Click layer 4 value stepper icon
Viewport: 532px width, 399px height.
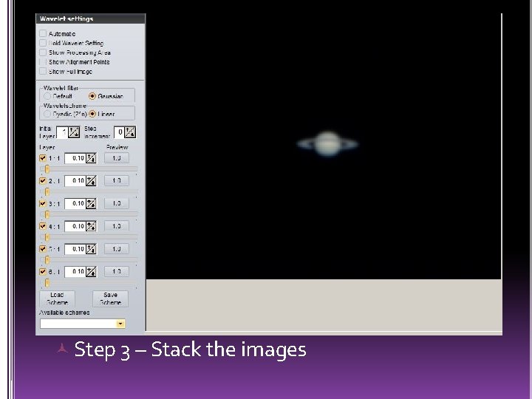pyautogui.click(x=91, y=226)
